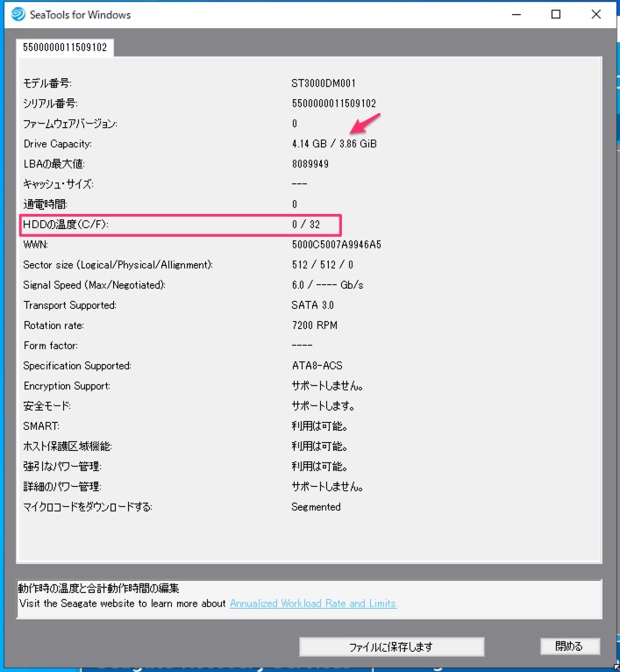Click the 動作時の温度と合計動作時間の編集 heading text
Screen dimensions: 620x672
[105, 589]
